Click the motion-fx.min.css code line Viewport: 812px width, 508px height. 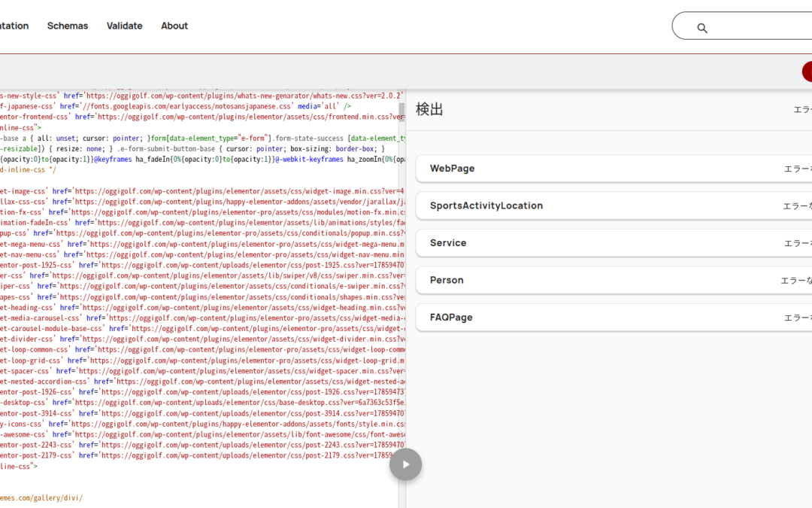202,212
